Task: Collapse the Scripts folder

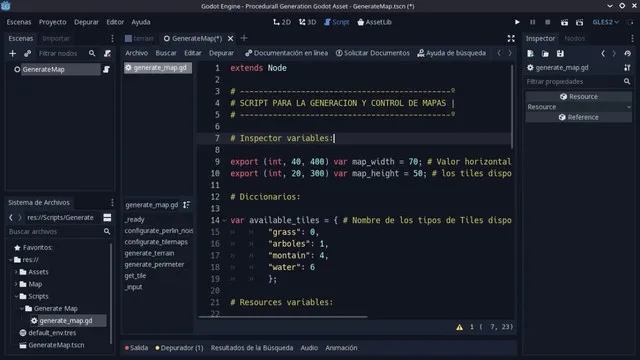Action: (16, 296)
